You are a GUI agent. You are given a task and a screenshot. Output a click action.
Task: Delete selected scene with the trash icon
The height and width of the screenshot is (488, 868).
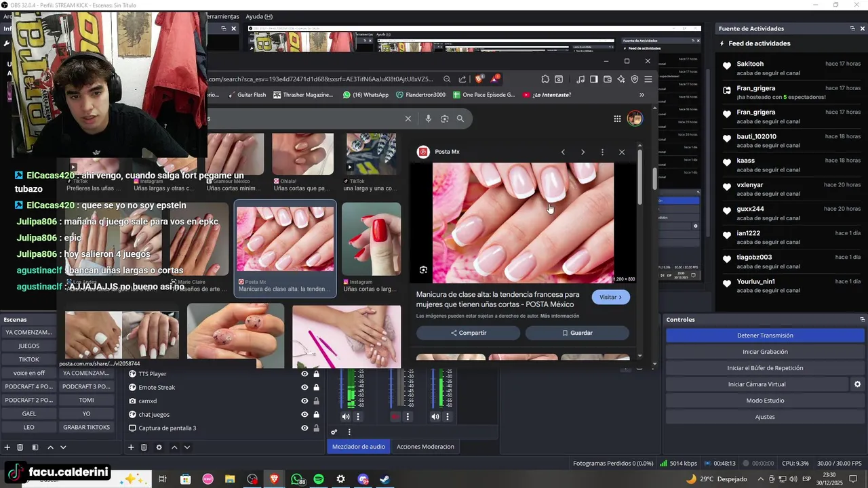(x=20, y=447)
